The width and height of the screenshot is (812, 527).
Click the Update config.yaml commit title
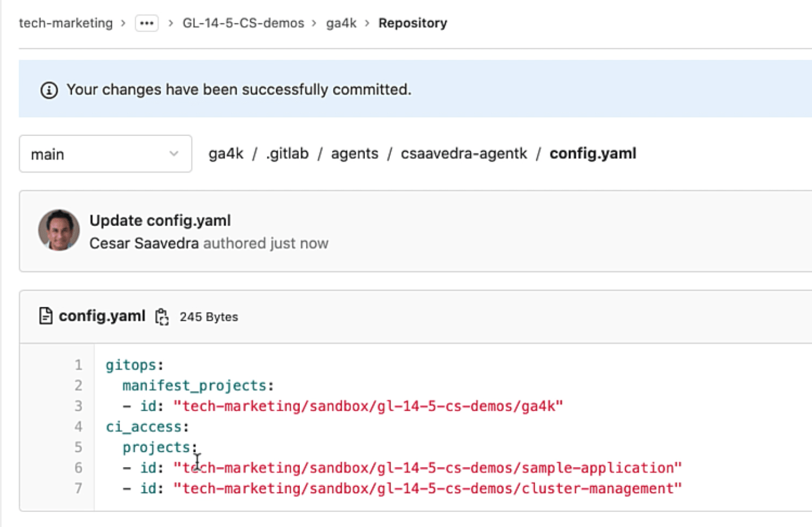160,221
